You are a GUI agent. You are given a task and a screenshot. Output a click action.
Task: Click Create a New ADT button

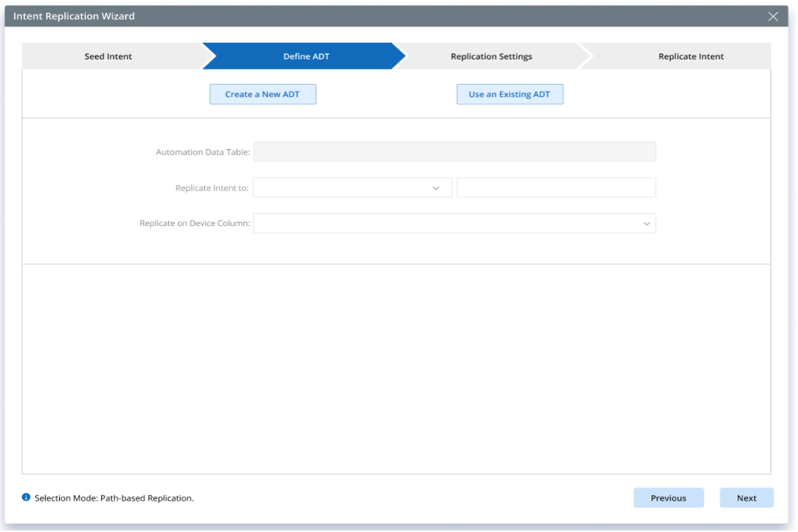point(263,95)
